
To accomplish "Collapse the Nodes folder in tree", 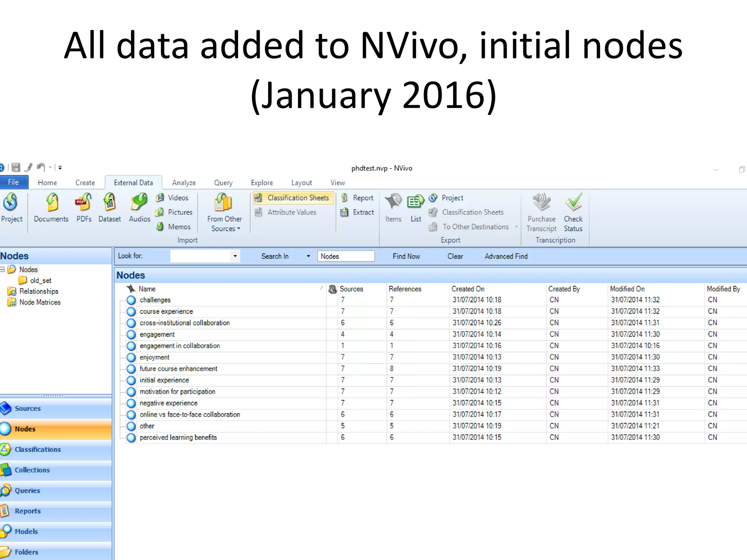I will click(2, 269).
